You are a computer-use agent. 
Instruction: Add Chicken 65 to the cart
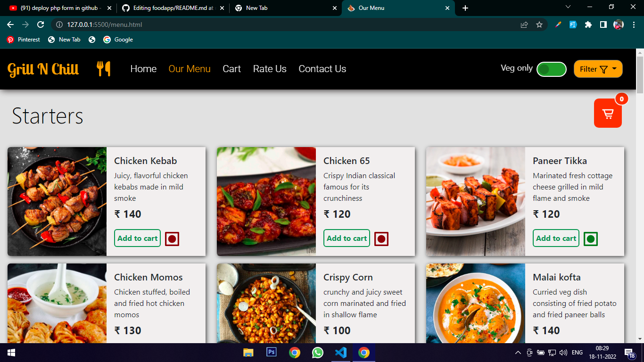(347, 238)
